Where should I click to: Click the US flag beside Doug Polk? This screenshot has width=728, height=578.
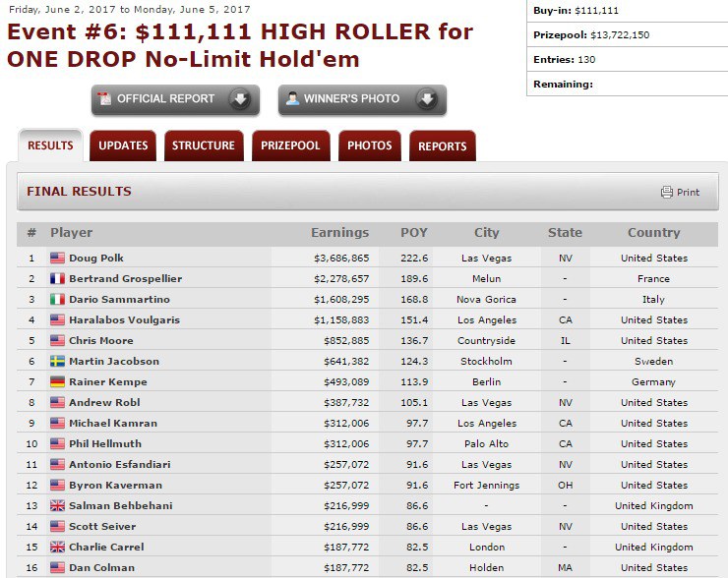pyautogui.click(x=57, y=259)
